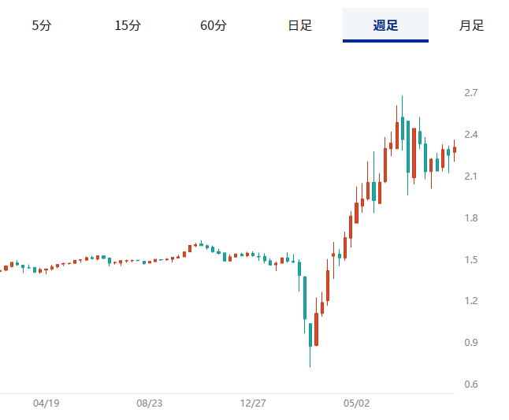Image resolution: width=509 pixels, height=420 pixels.
Task: Open the 月足 monthly tab
Action: [x=471, y=25]
